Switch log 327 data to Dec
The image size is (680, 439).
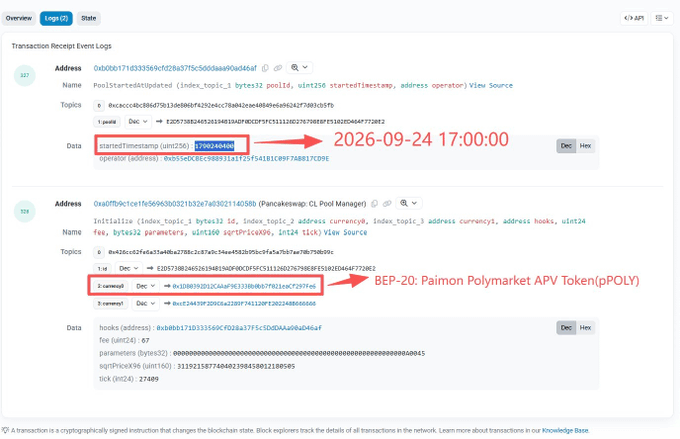coord(566,146)
